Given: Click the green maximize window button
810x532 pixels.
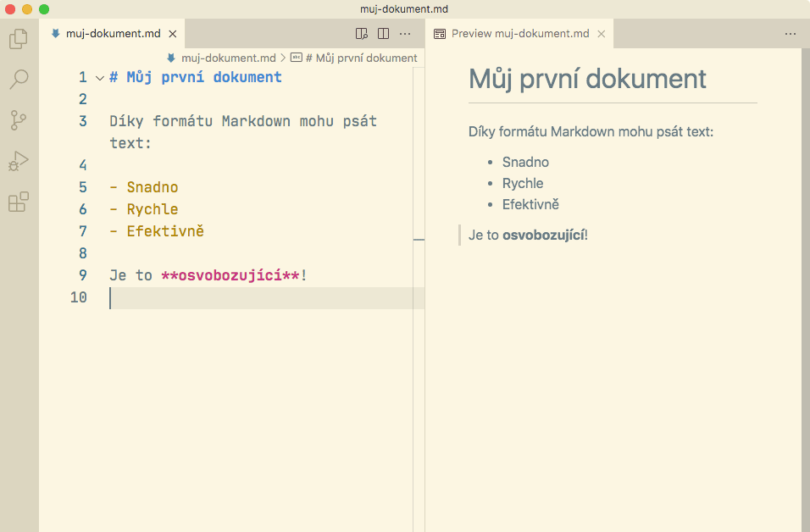Looking at the screenshot, I should [44, 9].
